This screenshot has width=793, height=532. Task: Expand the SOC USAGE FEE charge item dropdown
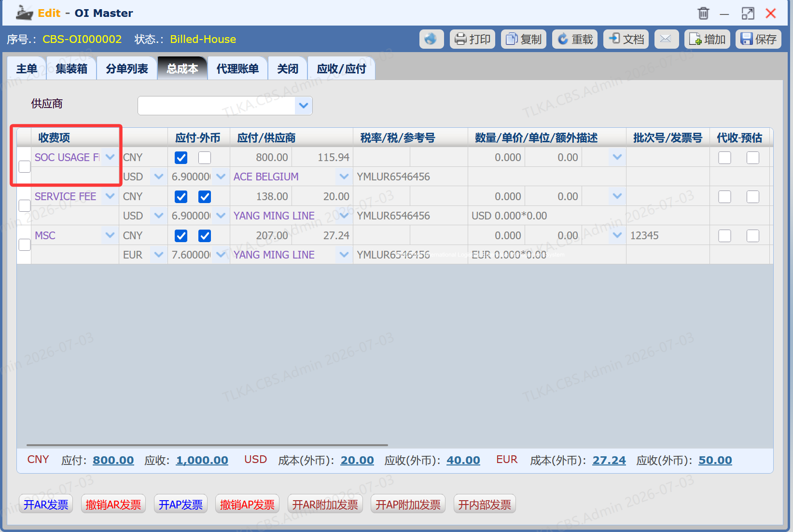coord(110,157)
